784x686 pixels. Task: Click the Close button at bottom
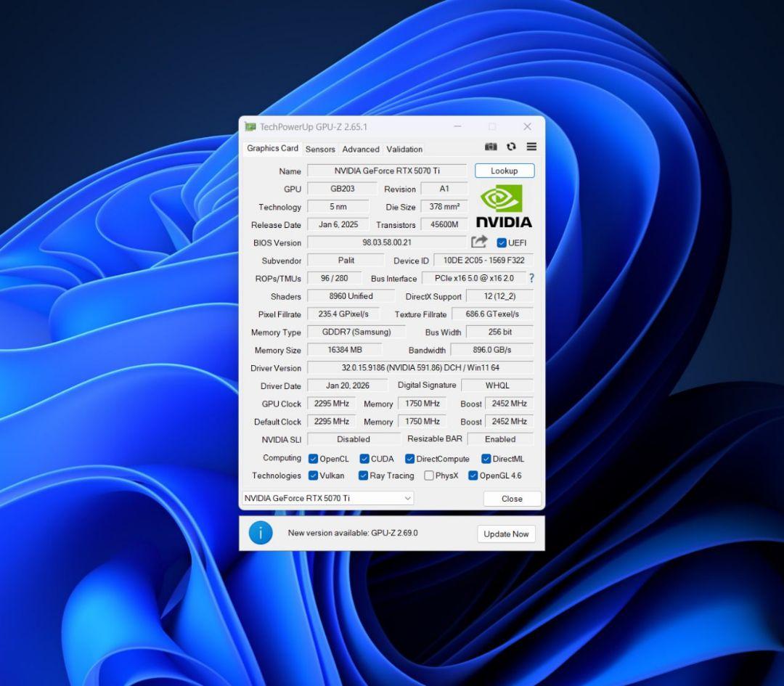(512, 499)
